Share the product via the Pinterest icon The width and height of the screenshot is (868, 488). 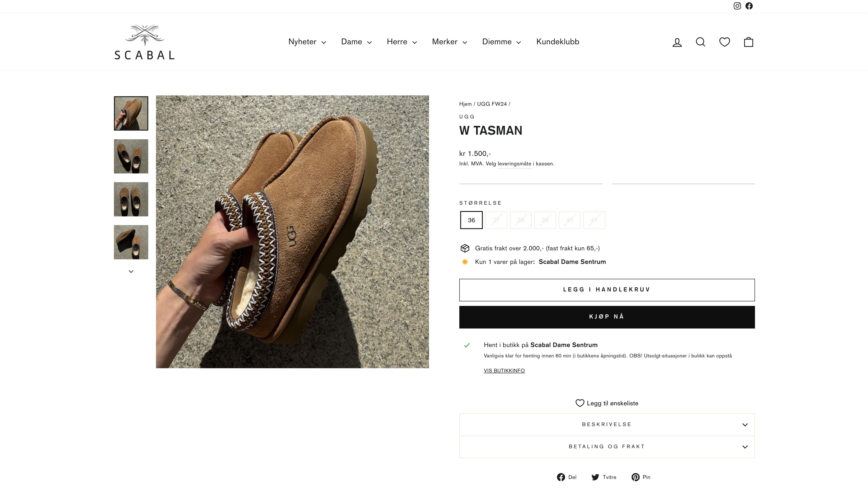pyautogui.click(x=636, y=477)
